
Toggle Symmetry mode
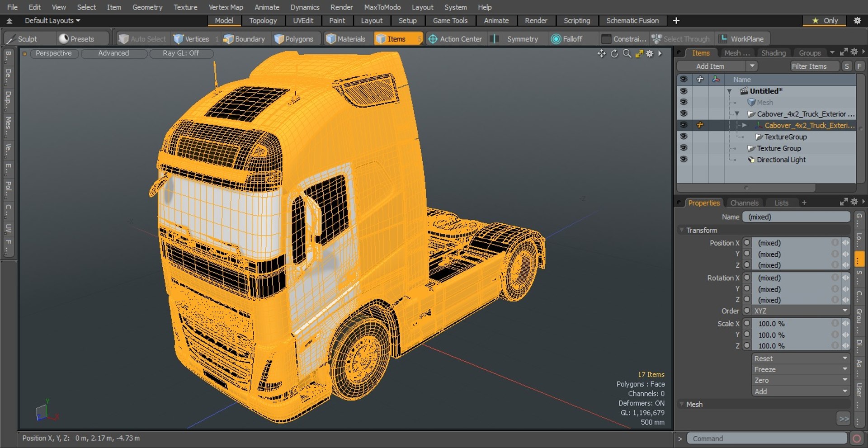tap(516, 39)
